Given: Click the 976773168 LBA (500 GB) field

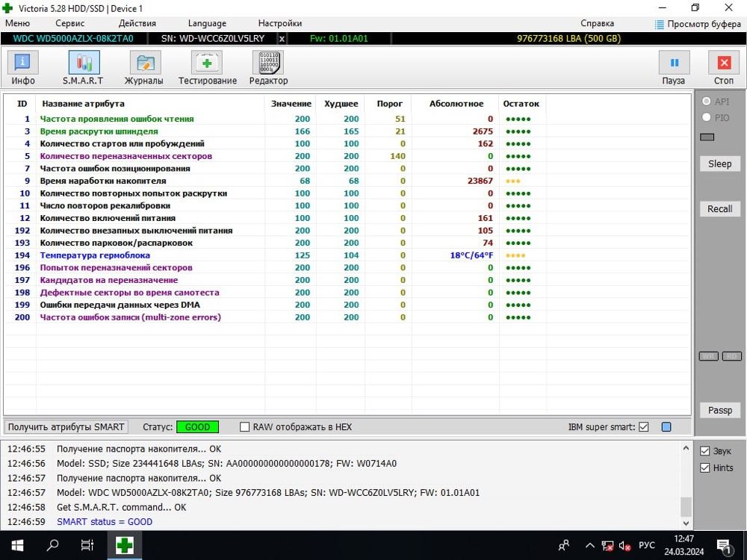Looking at the screenshot, I should (x=568, y=39).
